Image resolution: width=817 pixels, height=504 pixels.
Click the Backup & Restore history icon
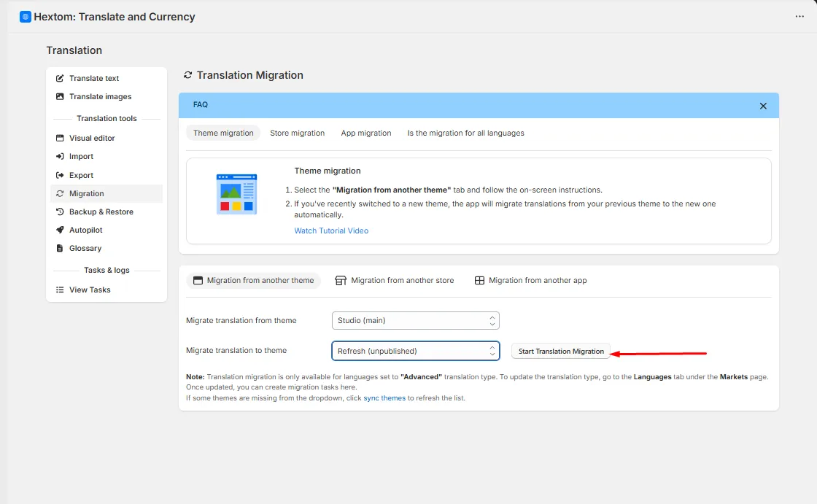(60, 212)
